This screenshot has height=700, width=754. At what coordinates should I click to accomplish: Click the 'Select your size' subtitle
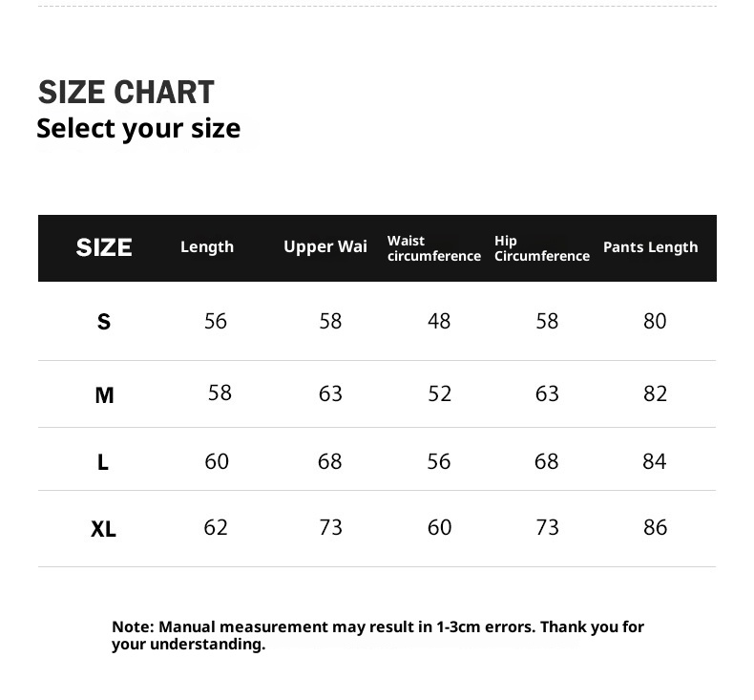coord(138,128)
